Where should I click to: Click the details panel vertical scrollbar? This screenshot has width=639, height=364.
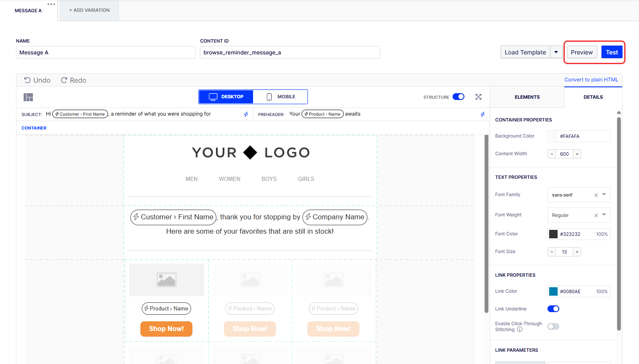point(619,224)
